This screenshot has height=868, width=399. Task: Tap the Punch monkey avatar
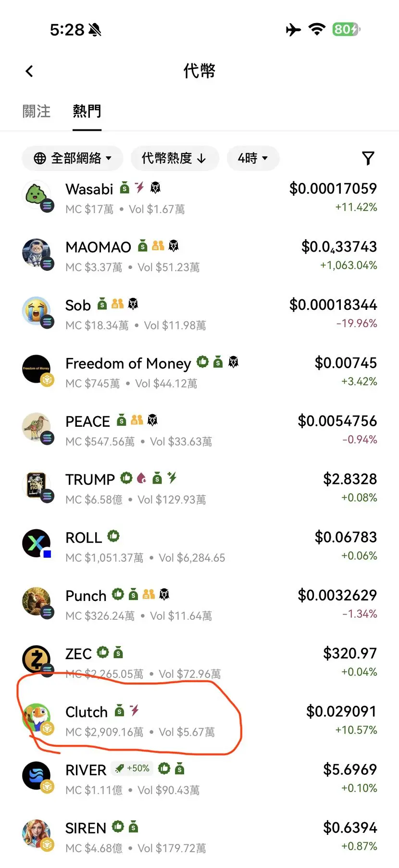point(37,601)
